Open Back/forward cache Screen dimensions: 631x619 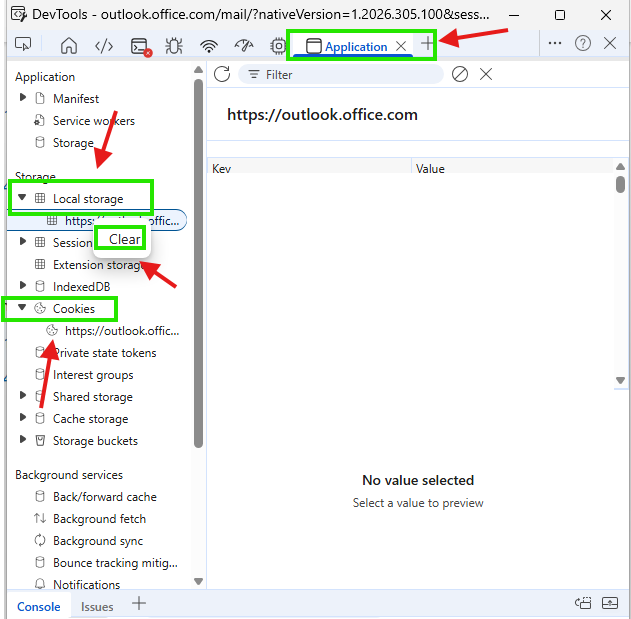tap(105, 497)
